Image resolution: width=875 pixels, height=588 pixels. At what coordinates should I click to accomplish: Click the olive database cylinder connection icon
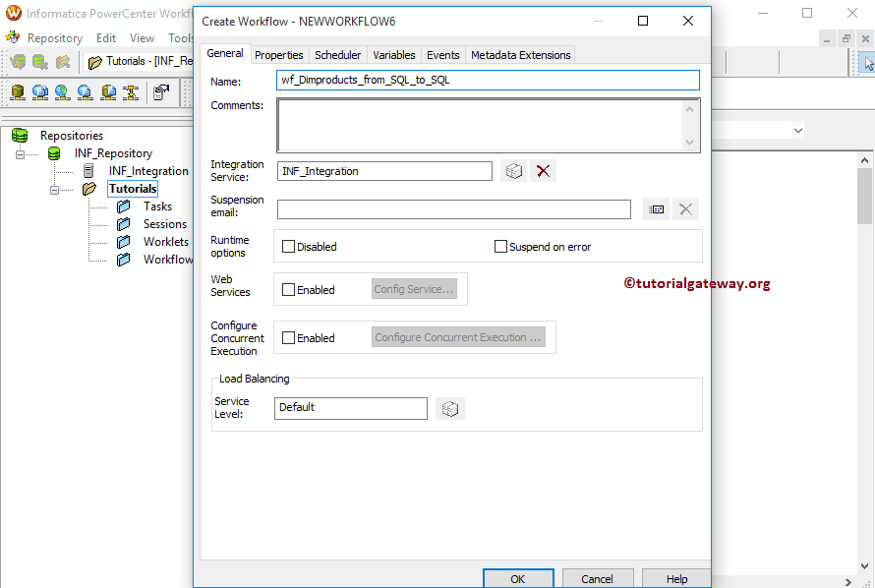[x=18, y=92]
